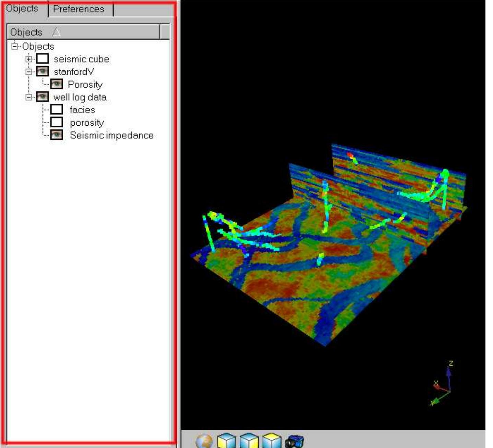This screenshot has height=448, width=493.
Task: Hide the stanfordV grid via eye icon
Action: 43,72
